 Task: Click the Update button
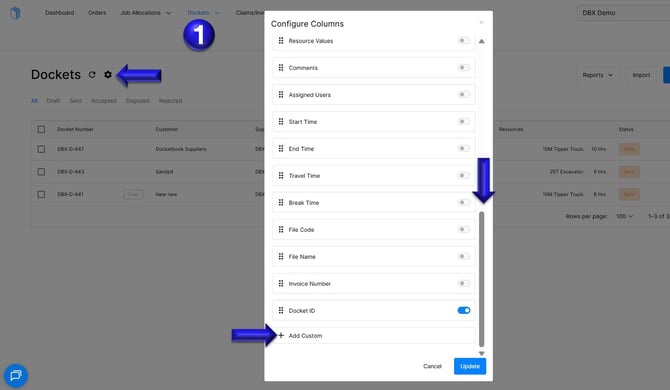(470, 366)
